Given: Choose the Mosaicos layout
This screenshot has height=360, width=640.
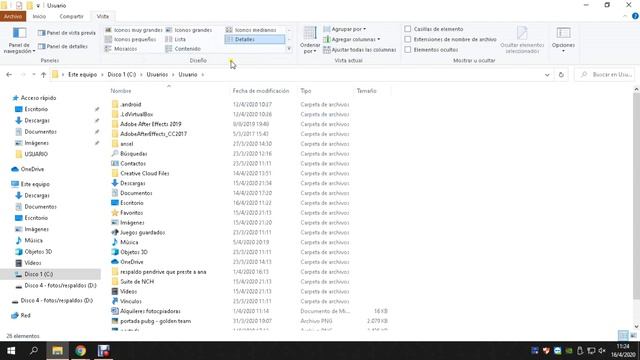Looking at the screenshot, I should pyautogui.click(x=121, y=49).
